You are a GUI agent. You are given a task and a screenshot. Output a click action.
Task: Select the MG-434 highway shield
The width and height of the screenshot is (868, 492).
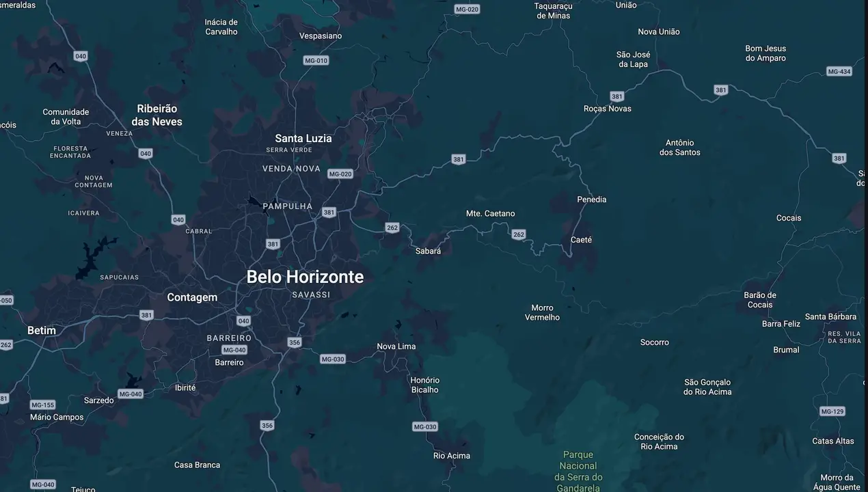coord(839,72)
